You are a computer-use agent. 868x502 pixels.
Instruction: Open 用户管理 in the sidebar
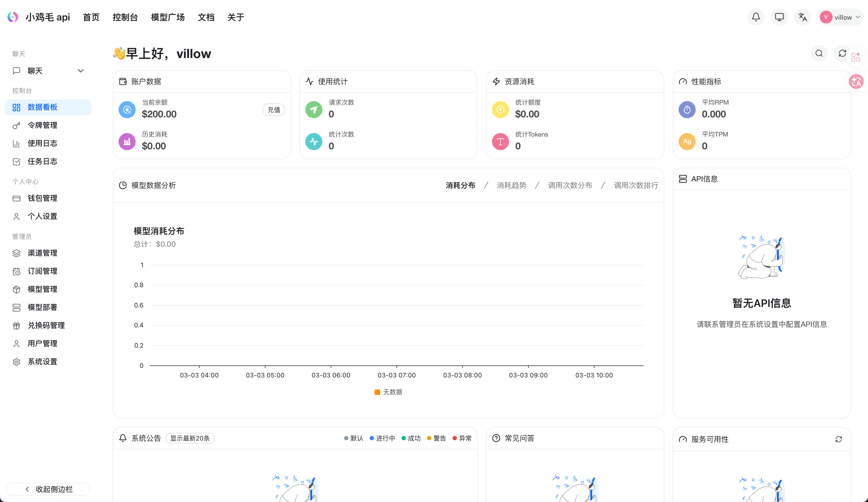pos(48,343)
